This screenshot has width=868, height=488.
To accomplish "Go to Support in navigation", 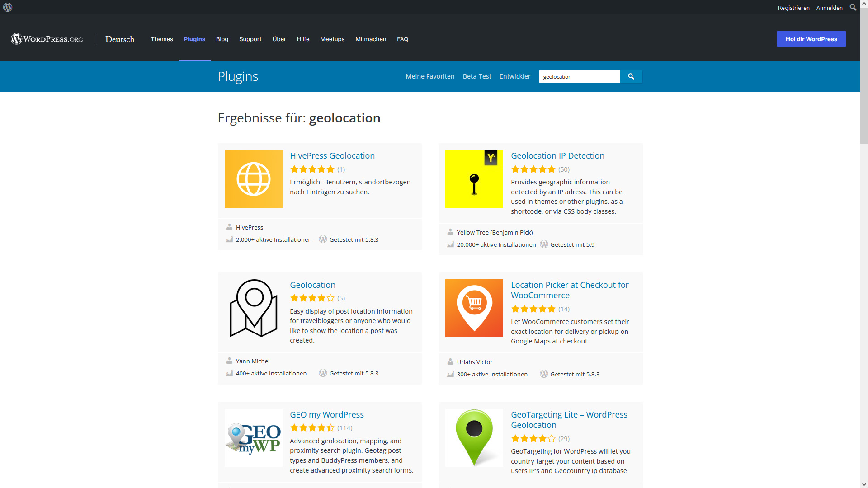I will coord(250,39).
